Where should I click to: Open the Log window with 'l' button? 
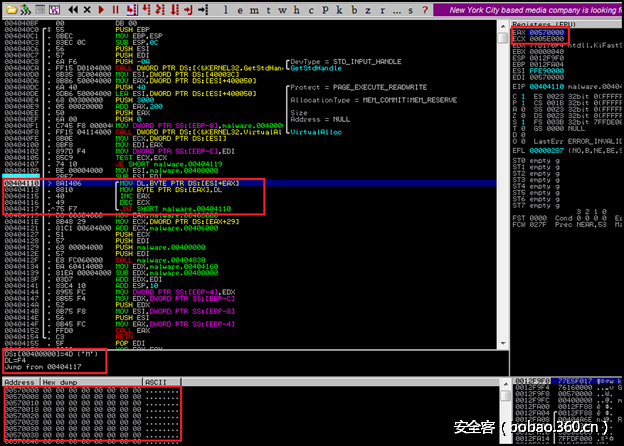(225, 10)
